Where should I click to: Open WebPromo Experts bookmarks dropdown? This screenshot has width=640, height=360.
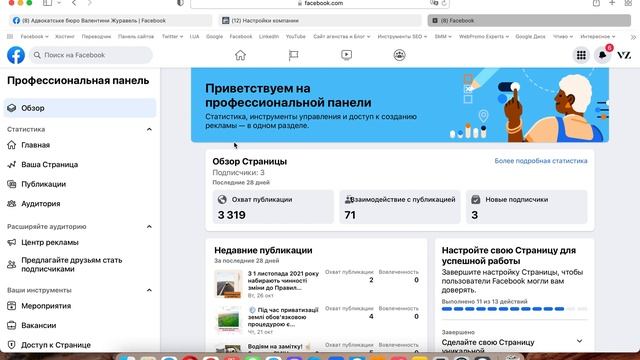tap(484, 36)
